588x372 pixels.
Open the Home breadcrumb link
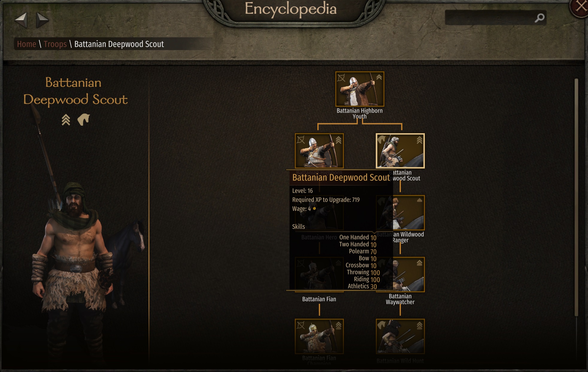(26, 44)
